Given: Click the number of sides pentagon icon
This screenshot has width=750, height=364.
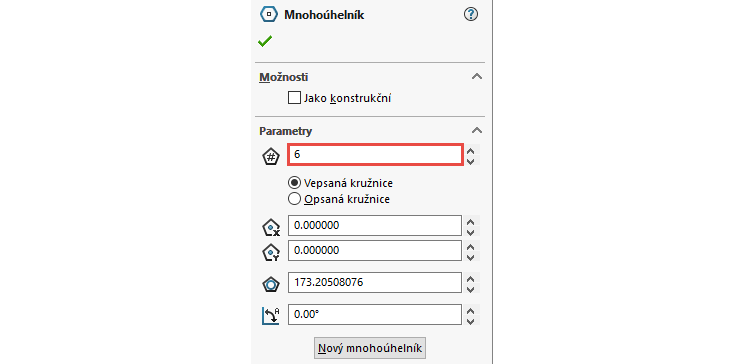Looking at the screenshot, I should [271, 156].
